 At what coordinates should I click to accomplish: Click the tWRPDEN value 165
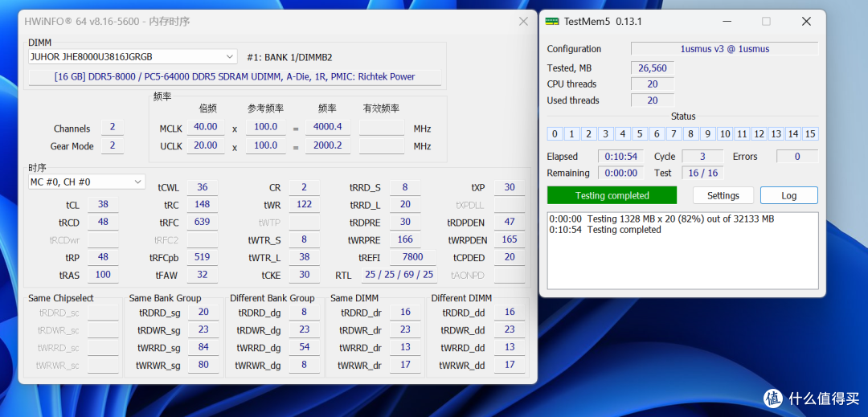point(510,239)
